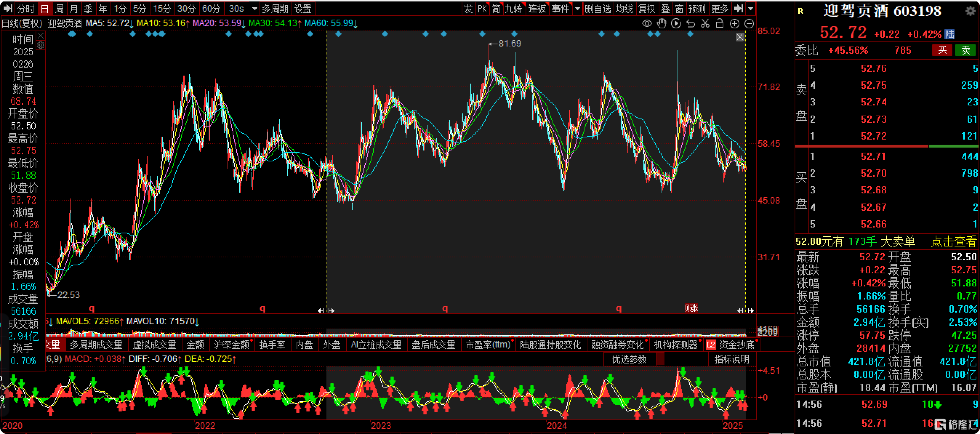Close the data info panel
The image size is (980, 434).
41,36
